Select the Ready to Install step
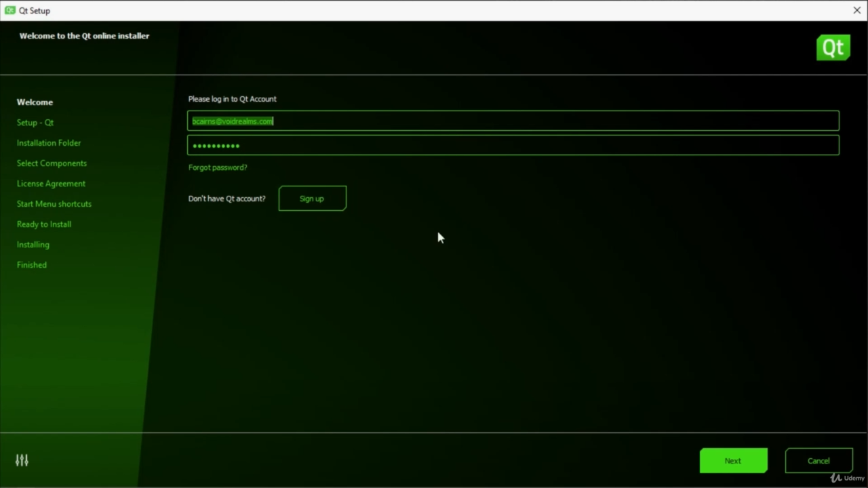This screenshot has height=488, width=868. (x=44, y=224)
